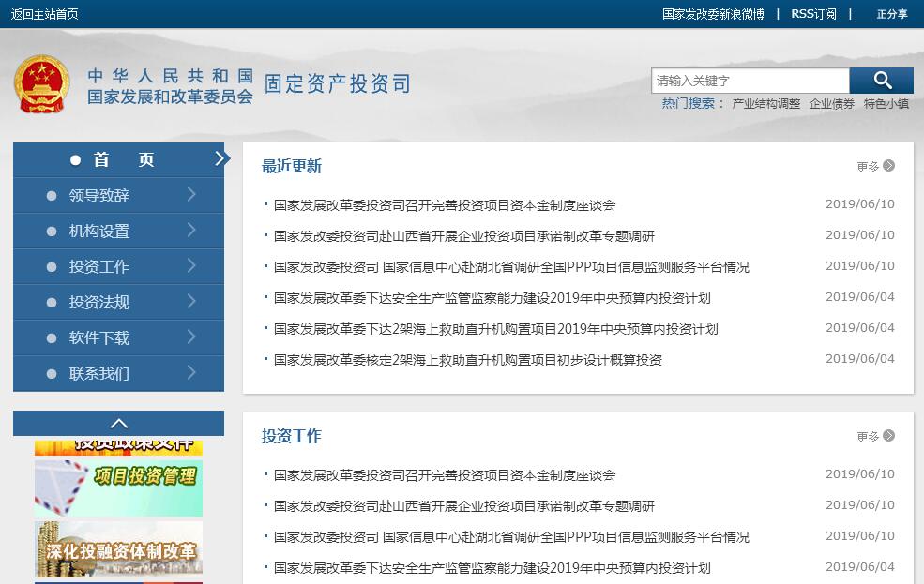
Task: Open the 项目投资管理 banner image
Action: click(x=118, y=487)
